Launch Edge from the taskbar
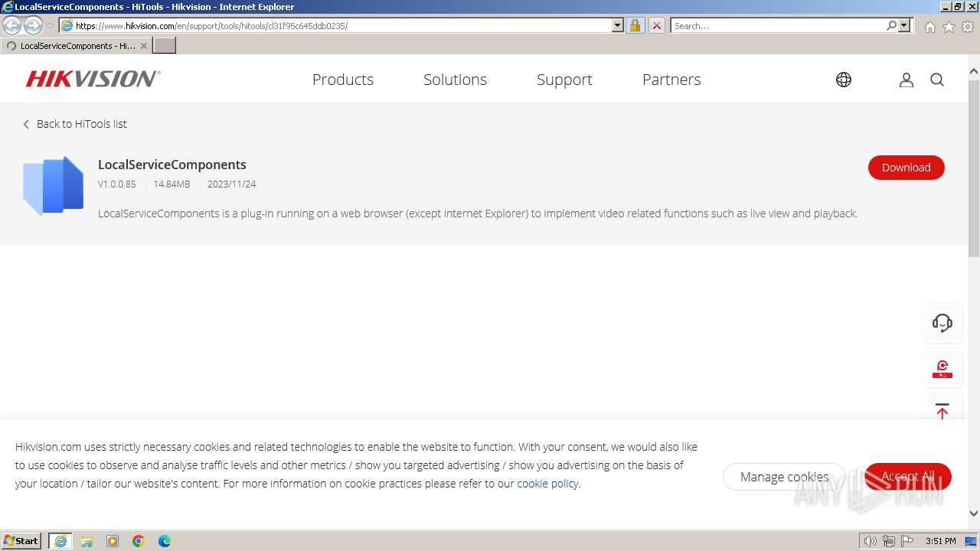This screenshot has width=980, height=551. click(165, 541)
